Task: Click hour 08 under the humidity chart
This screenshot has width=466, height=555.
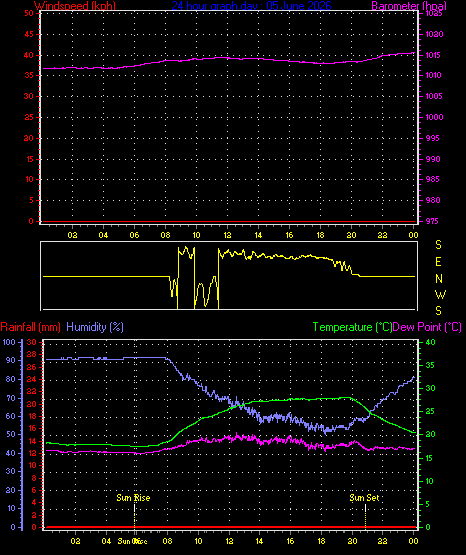Action: tap(167, 541)
